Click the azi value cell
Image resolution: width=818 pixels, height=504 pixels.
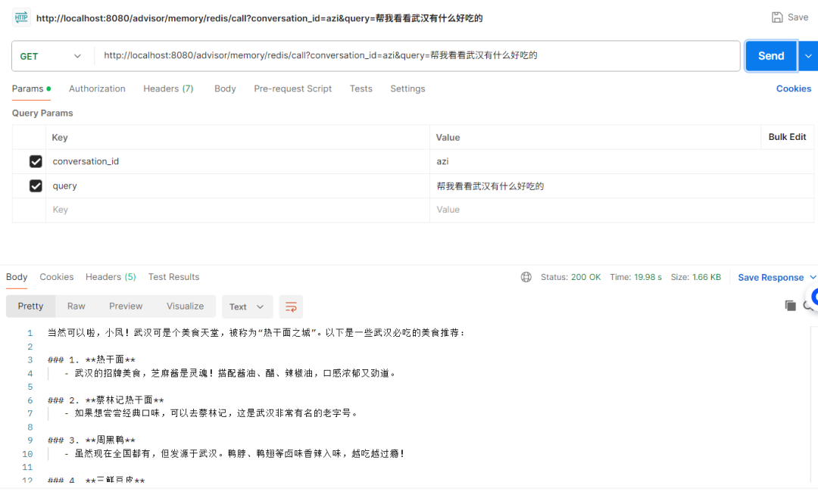coord(621,162)
